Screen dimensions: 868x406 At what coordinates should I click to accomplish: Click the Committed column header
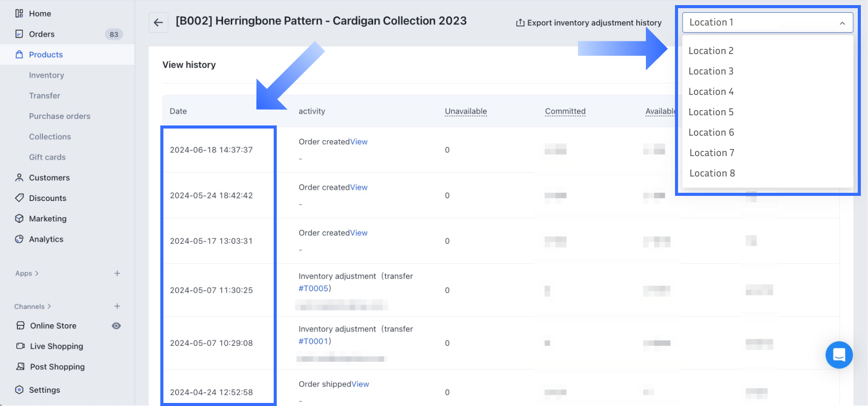pyautogui.click(x=565, y=111)
